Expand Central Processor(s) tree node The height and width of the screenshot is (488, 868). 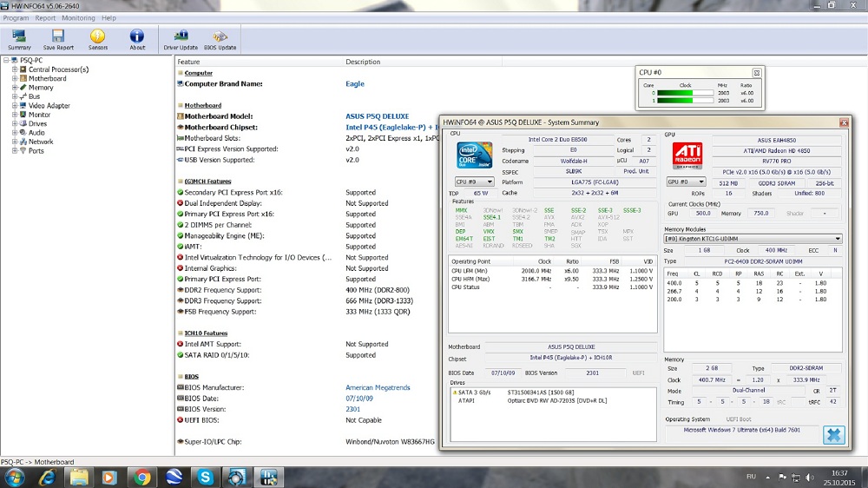click(x=15, y=69)
